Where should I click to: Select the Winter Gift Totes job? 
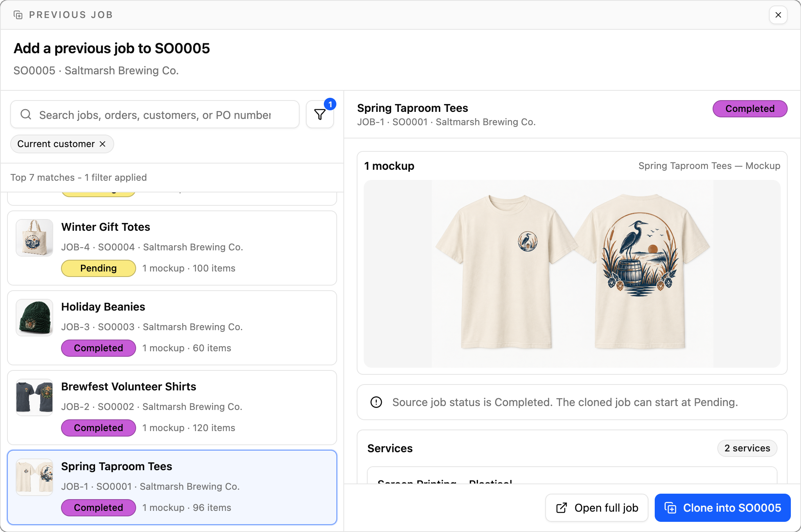(x=172, y=248)
